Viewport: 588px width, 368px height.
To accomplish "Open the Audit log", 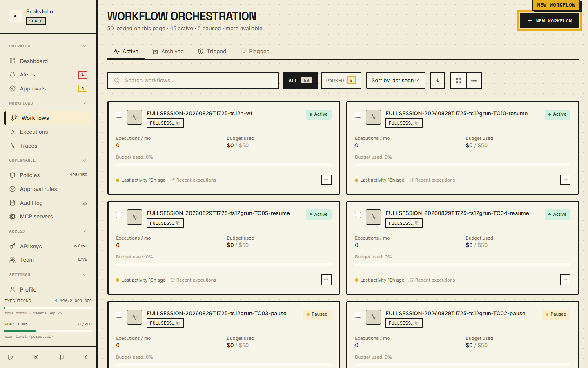I will click(x=48, y=203).
